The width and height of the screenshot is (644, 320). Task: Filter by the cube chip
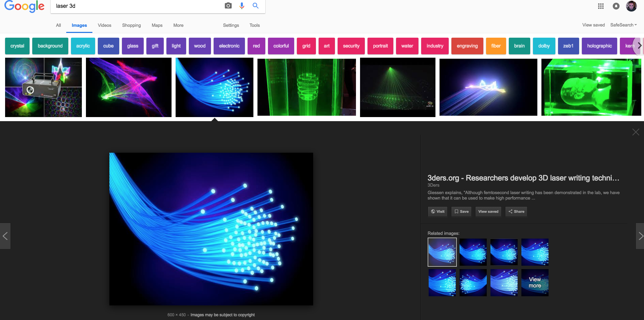(108, 46)
